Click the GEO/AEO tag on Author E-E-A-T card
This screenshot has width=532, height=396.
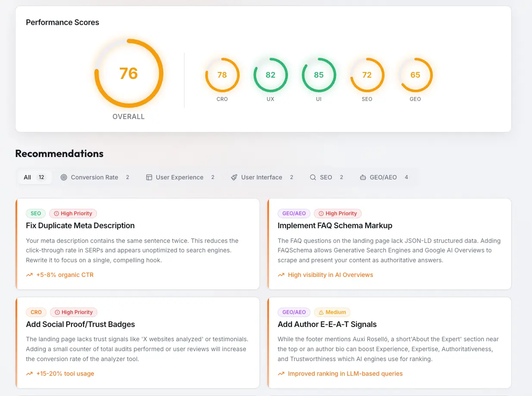coord(294,312)
